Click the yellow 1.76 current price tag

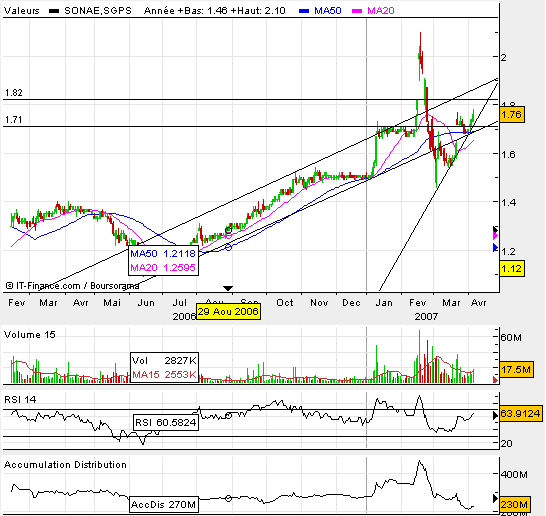512,115
